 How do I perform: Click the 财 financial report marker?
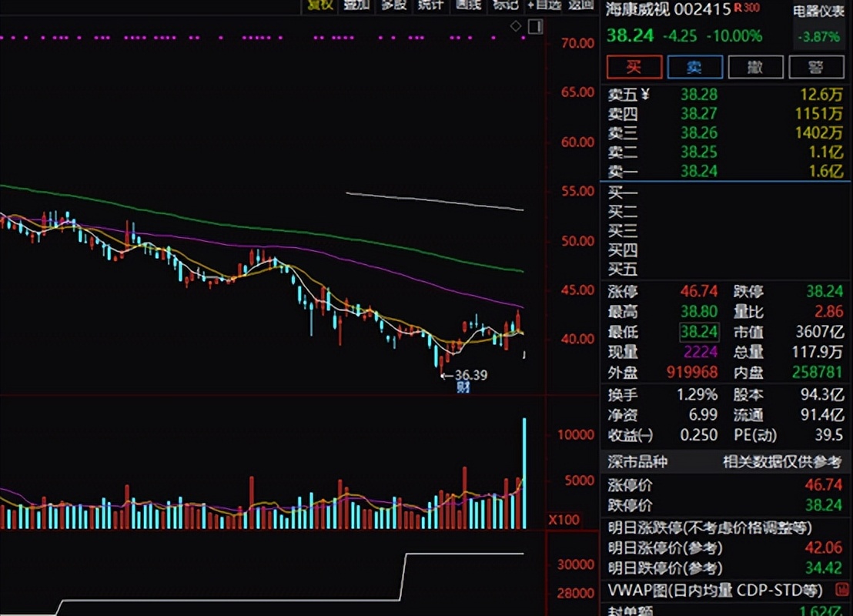[463, 387]
